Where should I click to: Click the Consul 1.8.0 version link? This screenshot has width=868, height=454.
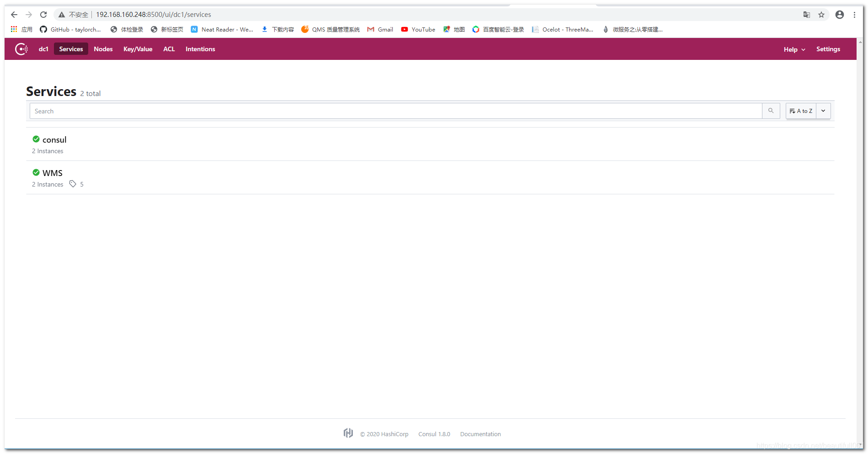tap(434, 434)
